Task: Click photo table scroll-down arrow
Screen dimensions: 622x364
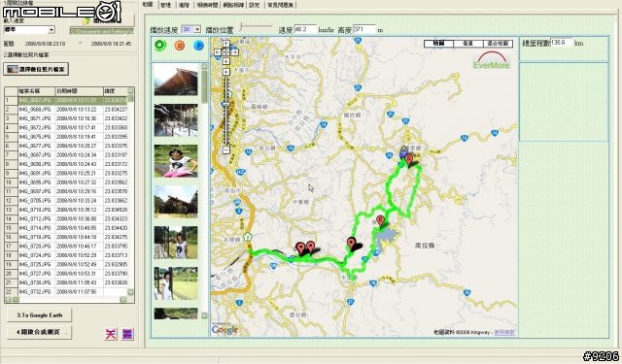Action: click(x=130, y=292)
